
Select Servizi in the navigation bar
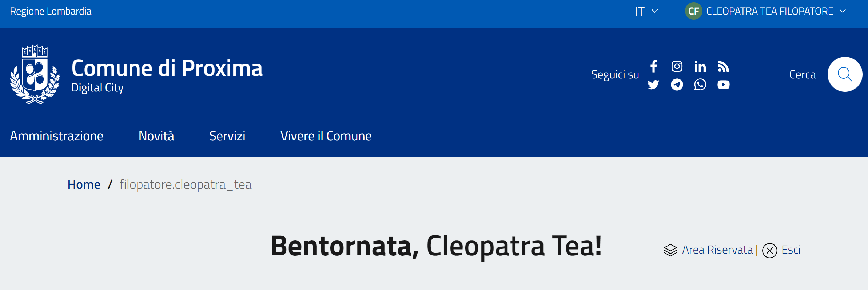tap(227, 136)
